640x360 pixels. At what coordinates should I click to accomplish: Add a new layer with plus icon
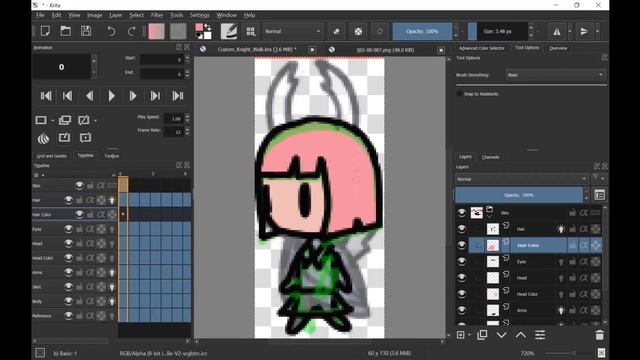460,335
